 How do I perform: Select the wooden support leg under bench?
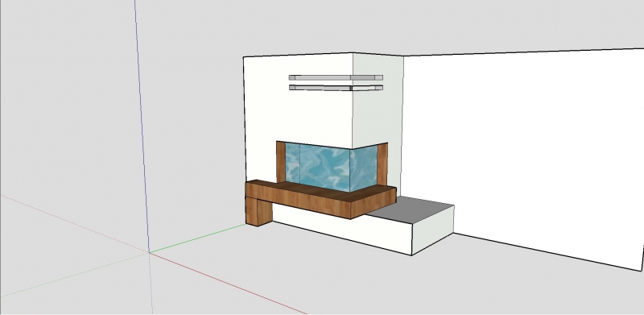258,211
